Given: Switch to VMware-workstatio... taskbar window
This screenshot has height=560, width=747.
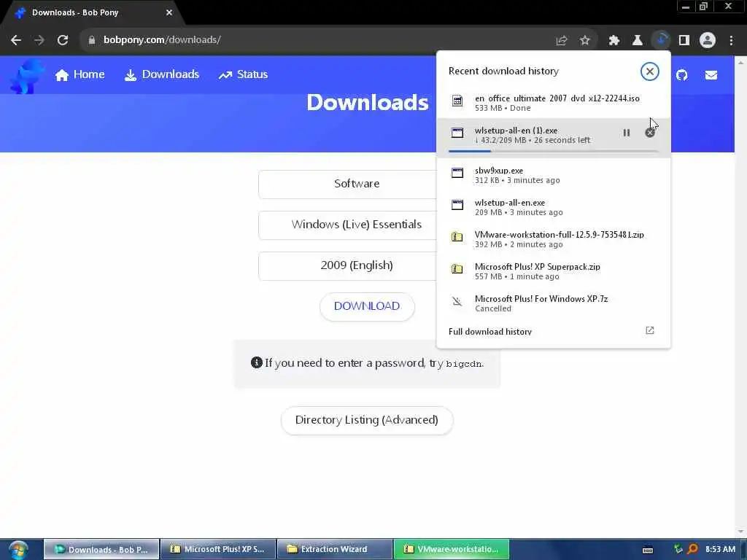Looking at the screenshot, I should pos(452,549).
